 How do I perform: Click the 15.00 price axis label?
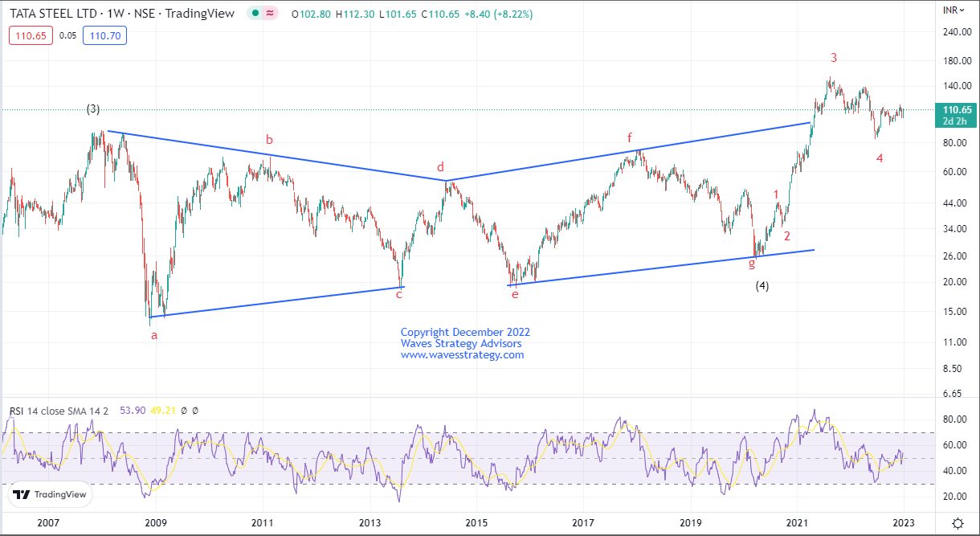pyautogui.click(x=953, y=312)
